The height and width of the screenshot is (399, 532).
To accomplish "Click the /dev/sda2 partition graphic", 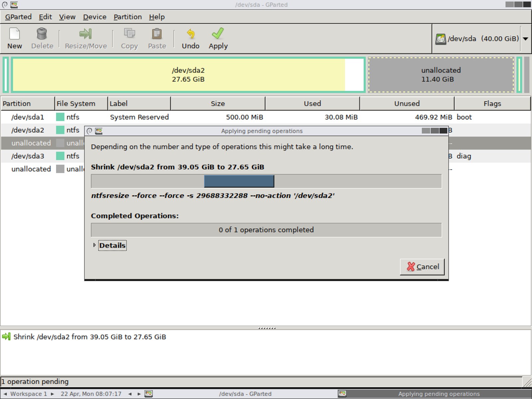I will [x=188, y=74].
